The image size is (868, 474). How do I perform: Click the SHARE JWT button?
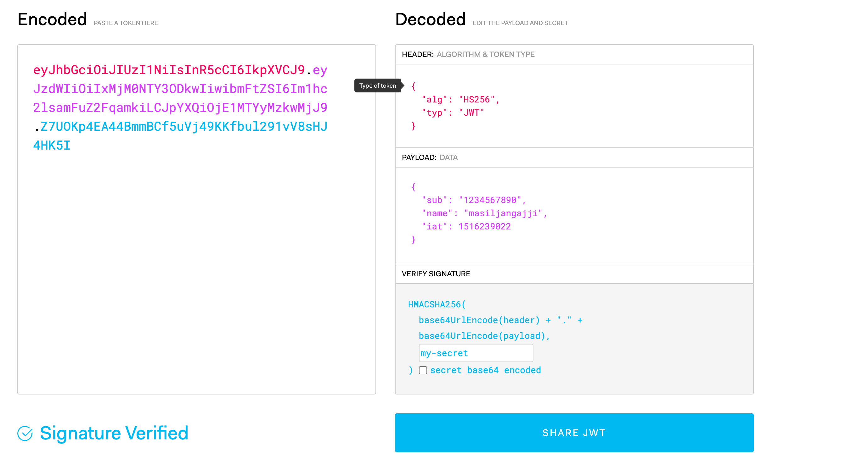pos(574,433)
